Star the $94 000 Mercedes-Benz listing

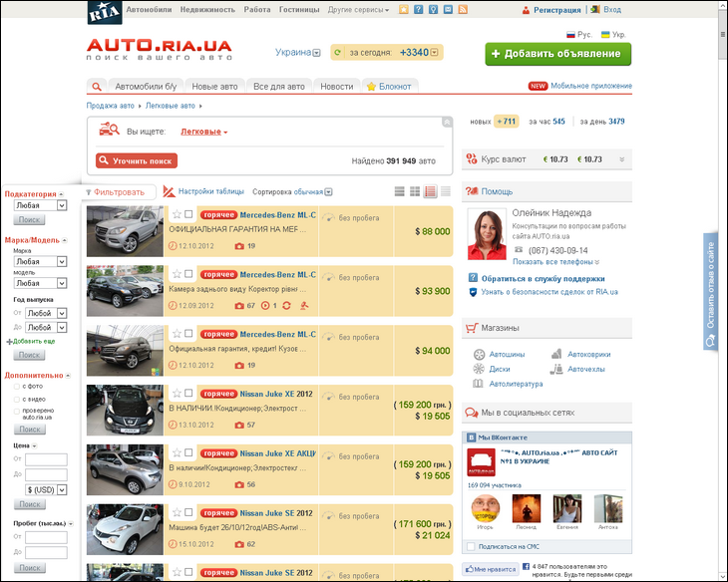(177, 333)
